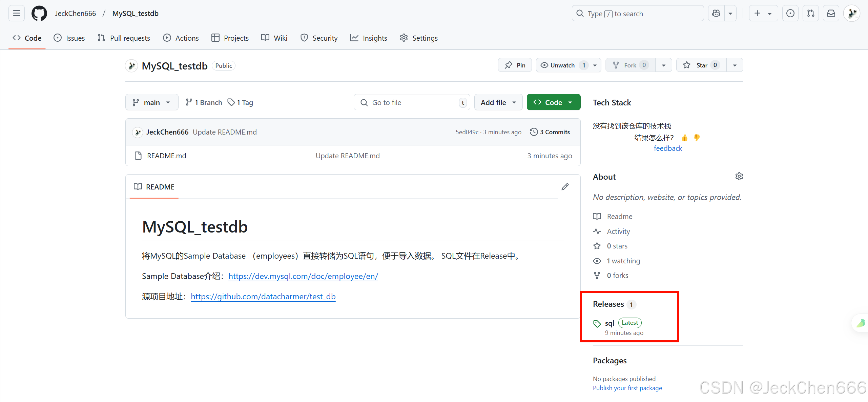Open the command history clock icon
This screenshot has height=402, width=868.
(x=790, y=13)
